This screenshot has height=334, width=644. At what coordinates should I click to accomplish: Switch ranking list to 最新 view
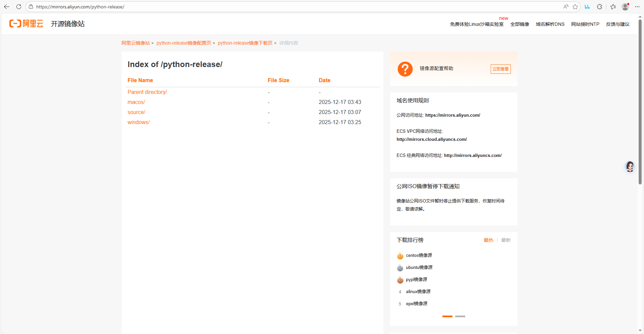click(x=505, y=240)
